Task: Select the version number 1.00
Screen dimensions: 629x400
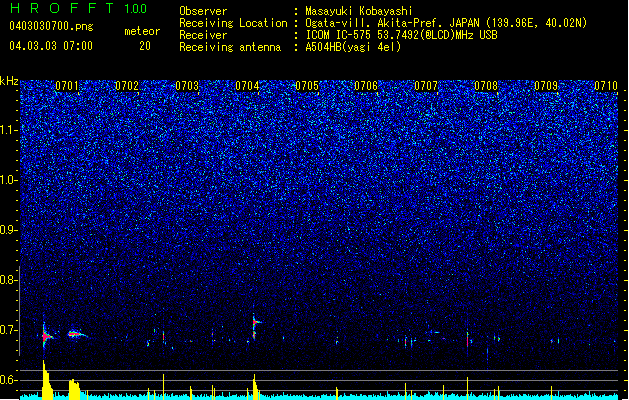Action: click(x=136, y=8)
